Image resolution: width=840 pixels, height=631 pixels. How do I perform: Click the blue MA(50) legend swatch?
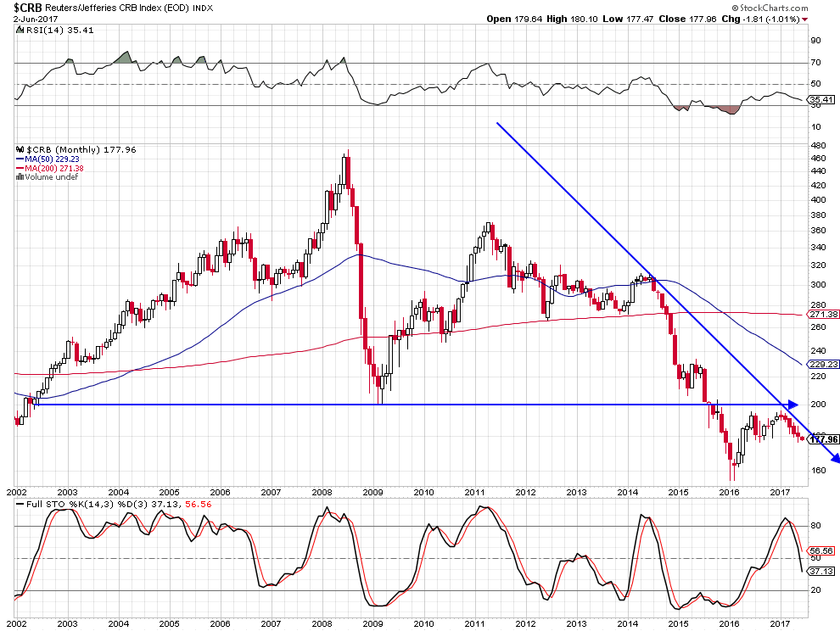tap(20, 159)
